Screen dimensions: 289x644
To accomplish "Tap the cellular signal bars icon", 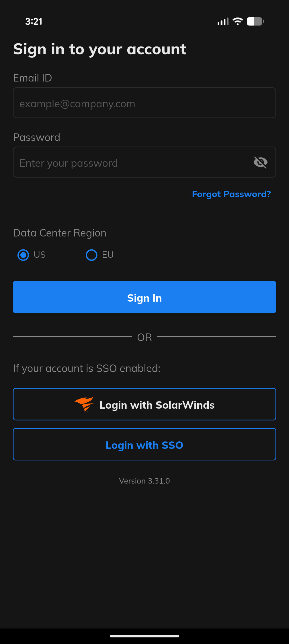I will tap(223, 22).
